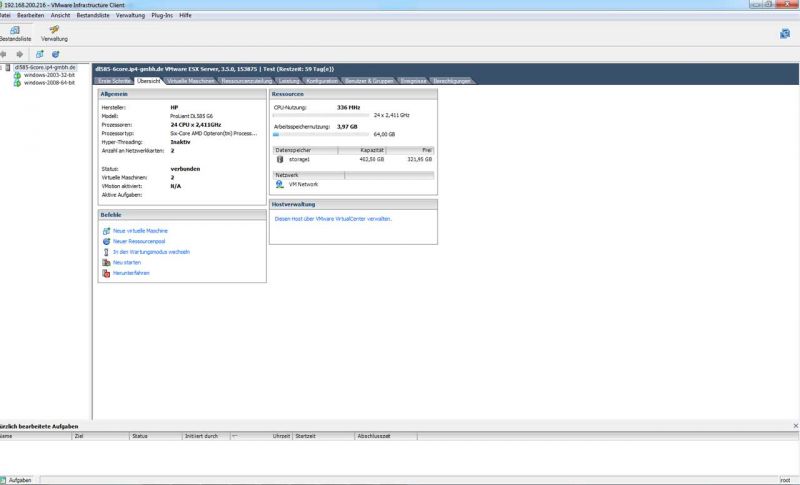Click the Neu starten link
The image size is (800, 485).
coord(127,263)
